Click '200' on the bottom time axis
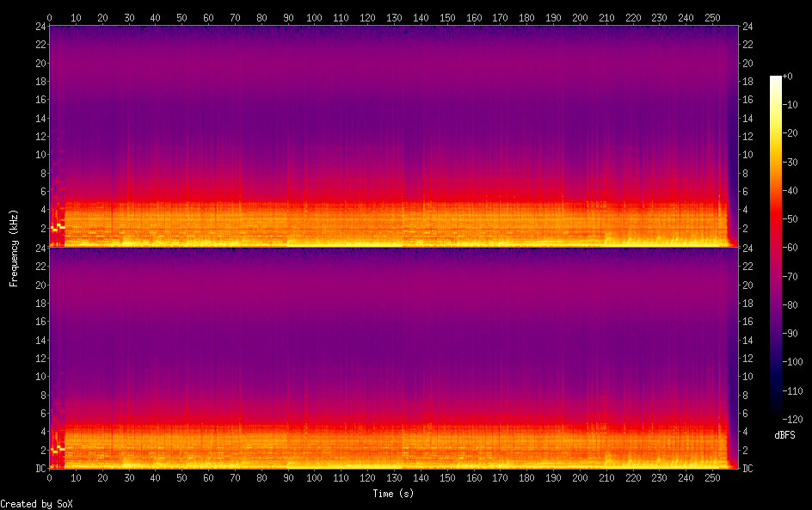This screenshot has width=812, height=510. (x=580, y=478)
